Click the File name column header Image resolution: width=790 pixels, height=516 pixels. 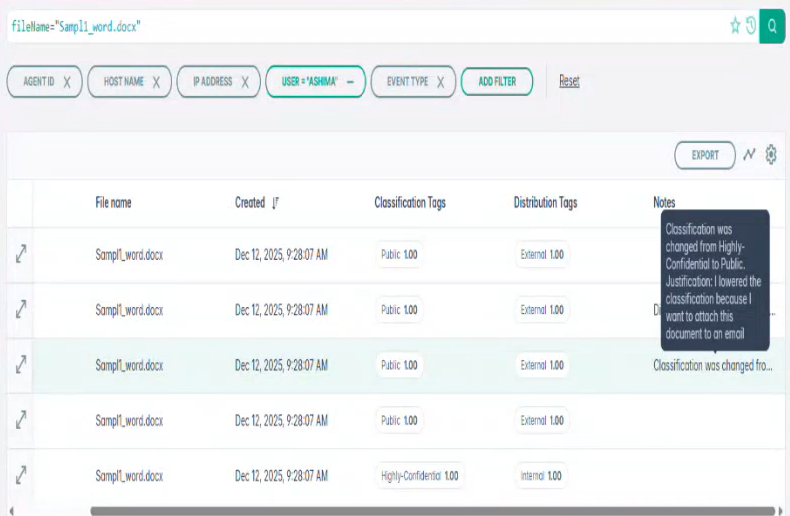pyautogui.click(x=113, y=203)
